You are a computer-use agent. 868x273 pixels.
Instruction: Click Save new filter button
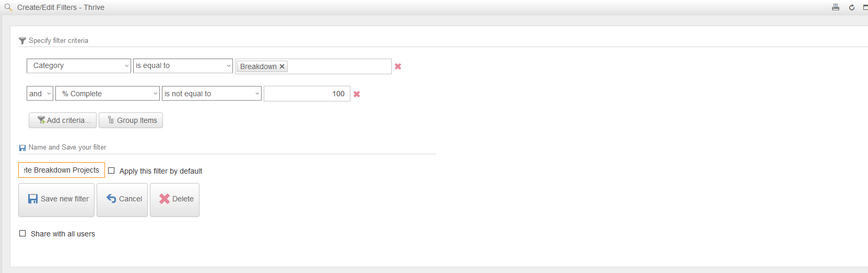click(x=56, y=200)
